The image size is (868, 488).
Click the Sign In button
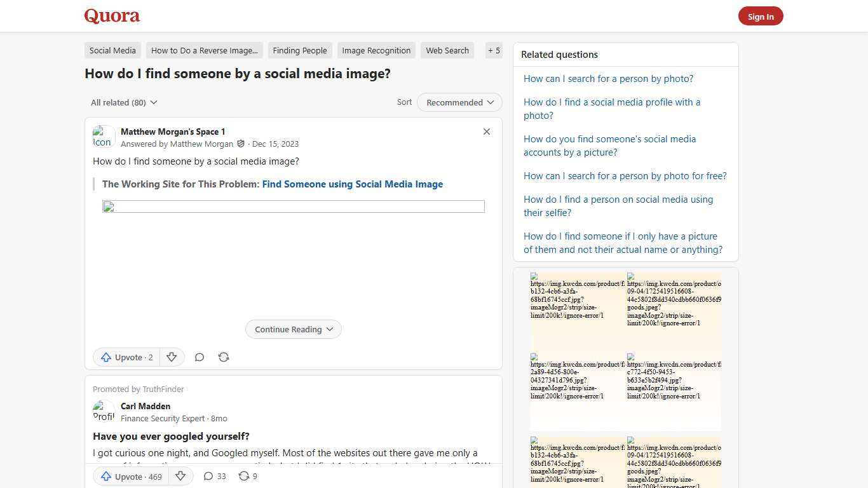coord(761,16)
